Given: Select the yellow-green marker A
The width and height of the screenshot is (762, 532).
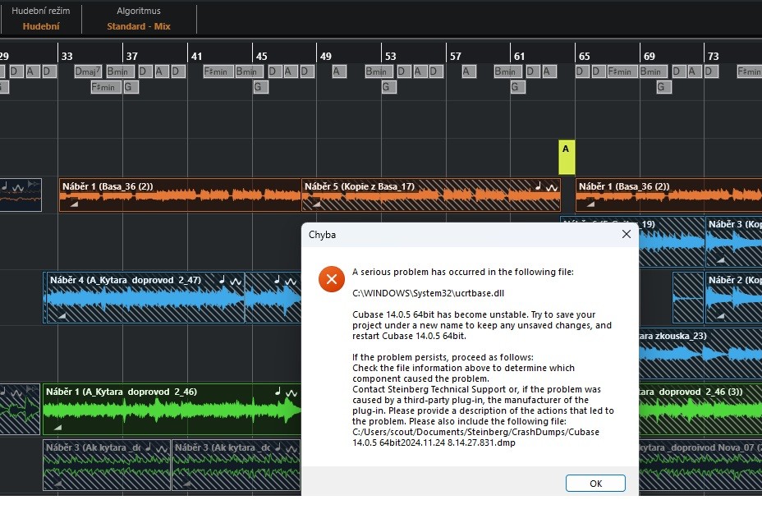Looking at the screenshot, I should [566, 157].
